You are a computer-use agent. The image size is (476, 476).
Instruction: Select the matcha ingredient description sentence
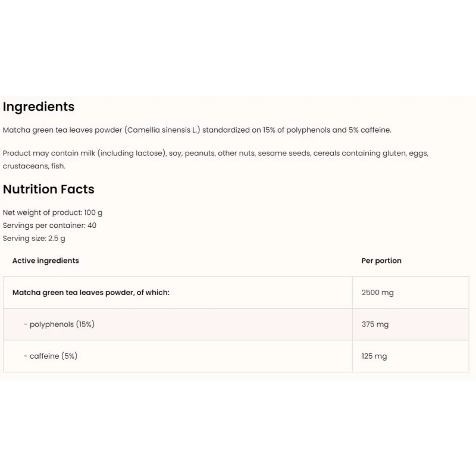[197, 130]
